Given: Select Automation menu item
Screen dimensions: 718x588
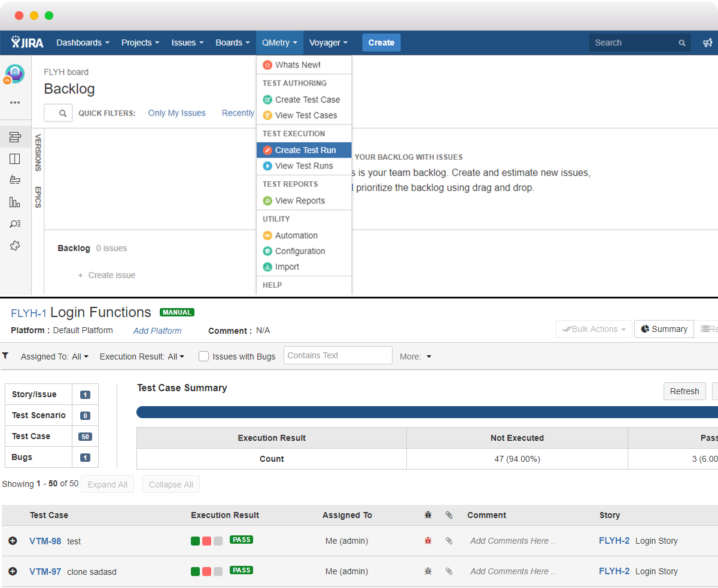Looking at the screenshot, I should (x=304, y=235).
